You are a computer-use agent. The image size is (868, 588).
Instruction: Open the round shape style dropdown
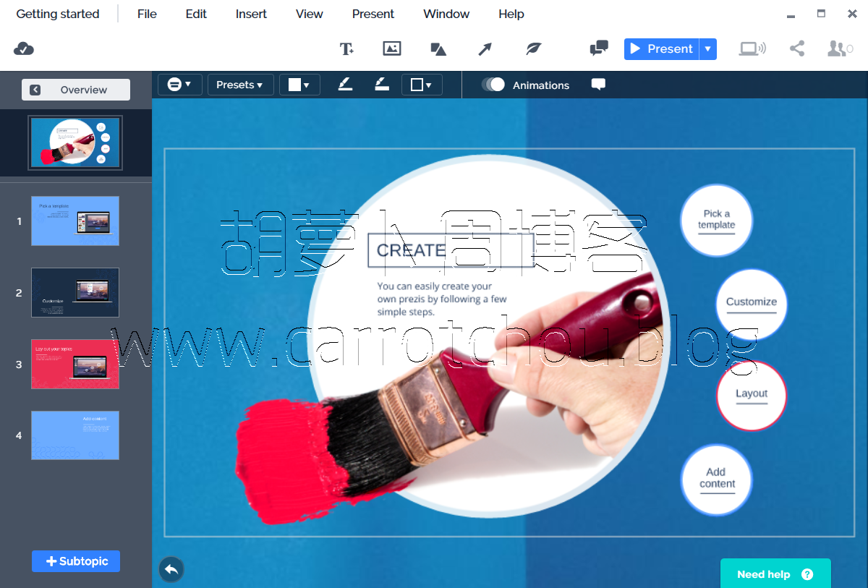point(179,85)
